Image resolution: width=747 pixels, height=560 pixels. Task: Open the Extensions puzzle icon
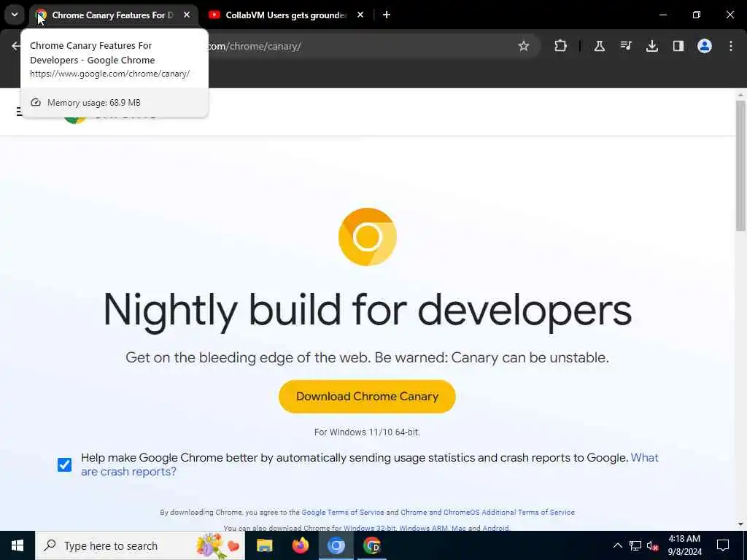point(561,46)
